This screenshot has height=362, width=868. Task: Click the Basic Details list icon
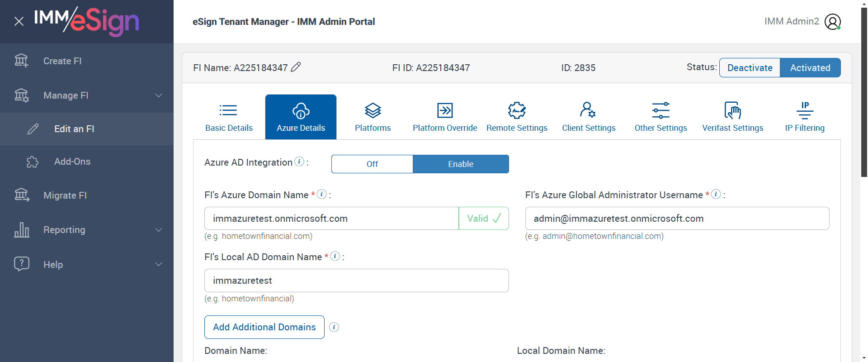228,110
